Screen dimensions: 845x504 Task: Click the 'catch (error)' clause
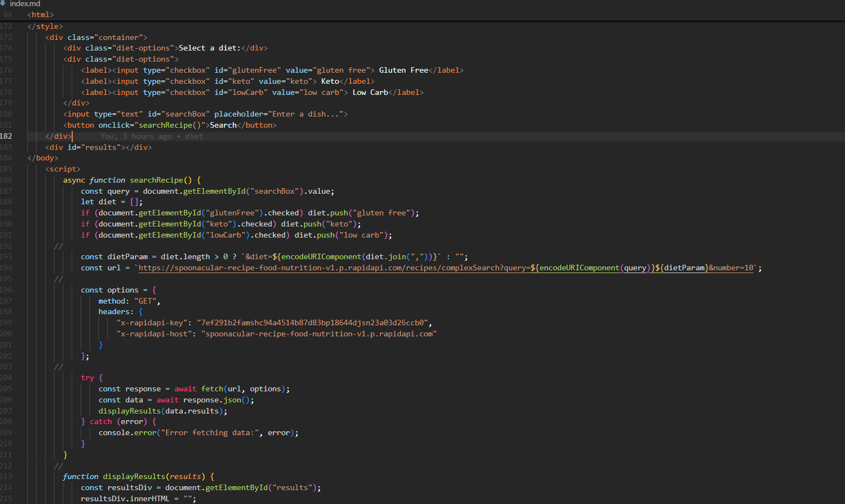click(x=118, y=422)
